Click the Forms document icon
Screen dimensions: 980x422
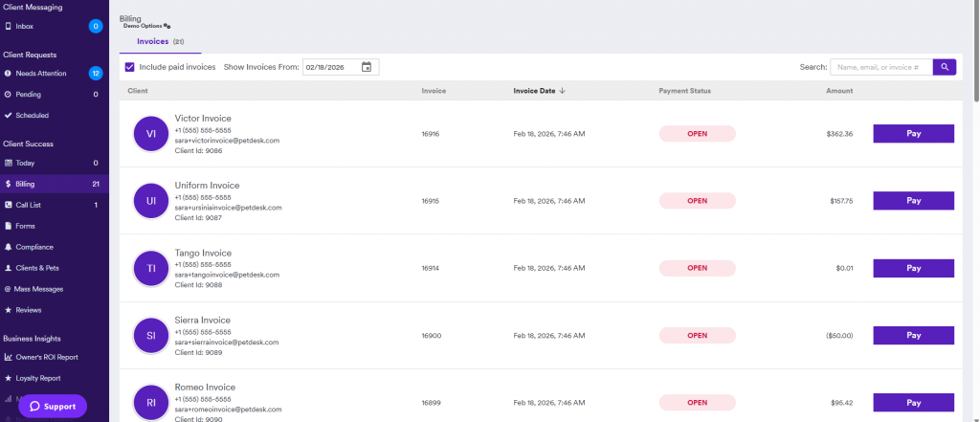[8, 226]
